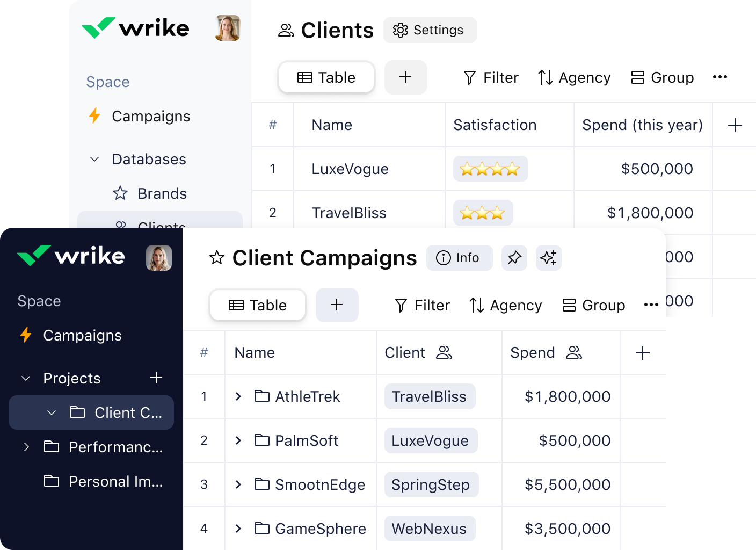Click the Agency sort control in Client Campaigns
The image size is (756, 550).
pos(505,306)
